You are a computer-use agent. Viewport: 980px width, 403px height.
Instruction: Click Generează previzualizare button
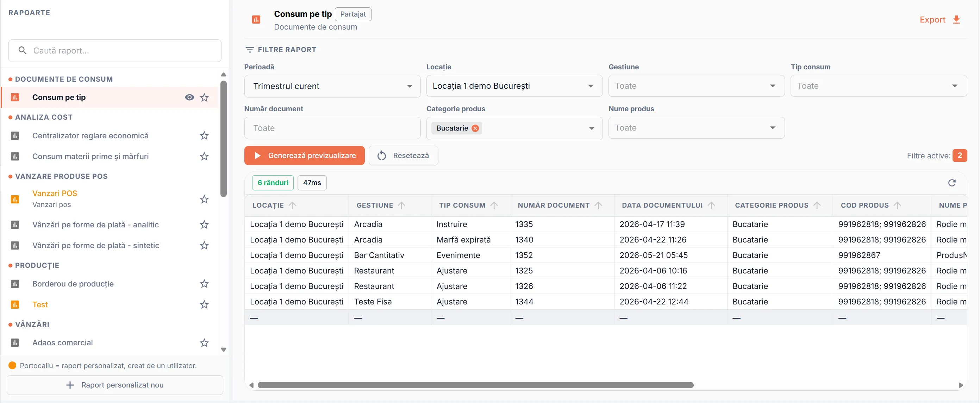(304, 156)
